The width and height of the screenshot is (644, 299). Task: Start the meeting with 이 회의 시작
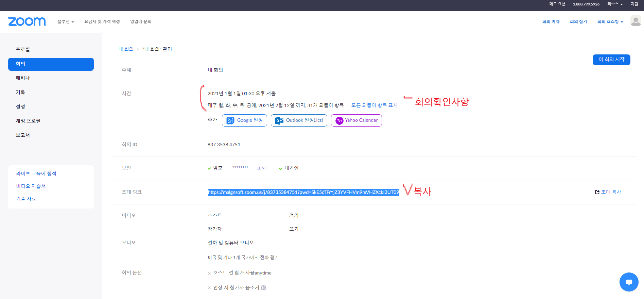[x=611, y=60]
